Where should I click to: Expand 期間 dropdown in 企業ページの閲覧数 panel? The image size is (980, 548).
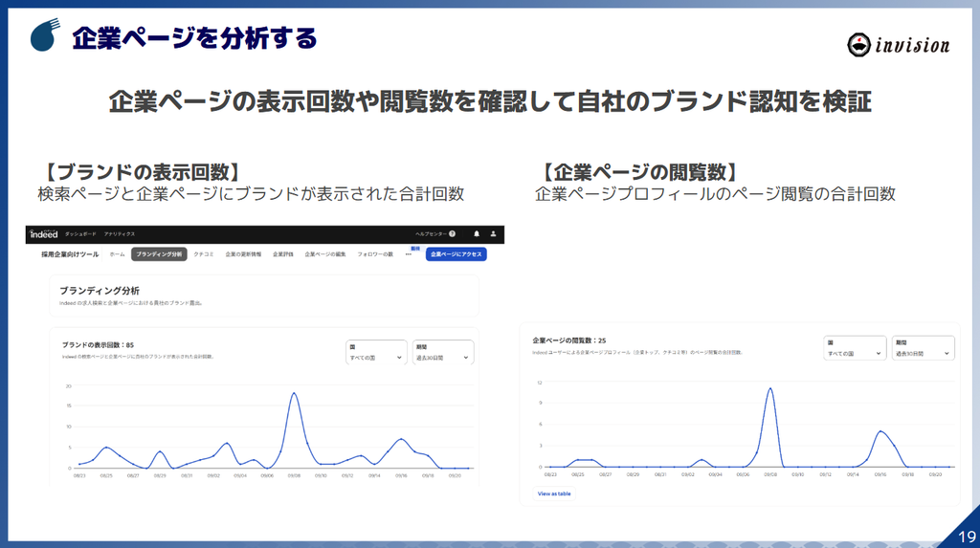(924, 348)
